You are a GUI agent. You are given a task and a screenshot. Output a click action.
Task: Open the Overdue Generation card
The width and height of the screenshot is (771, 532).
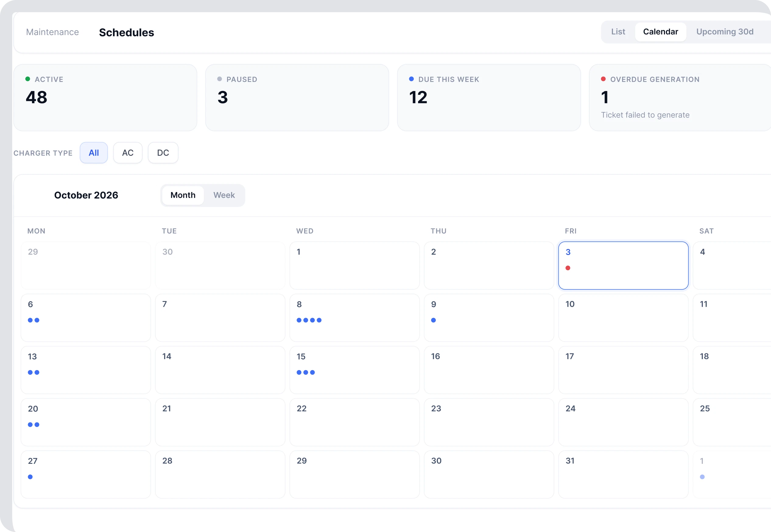click(x=680, y=98)
